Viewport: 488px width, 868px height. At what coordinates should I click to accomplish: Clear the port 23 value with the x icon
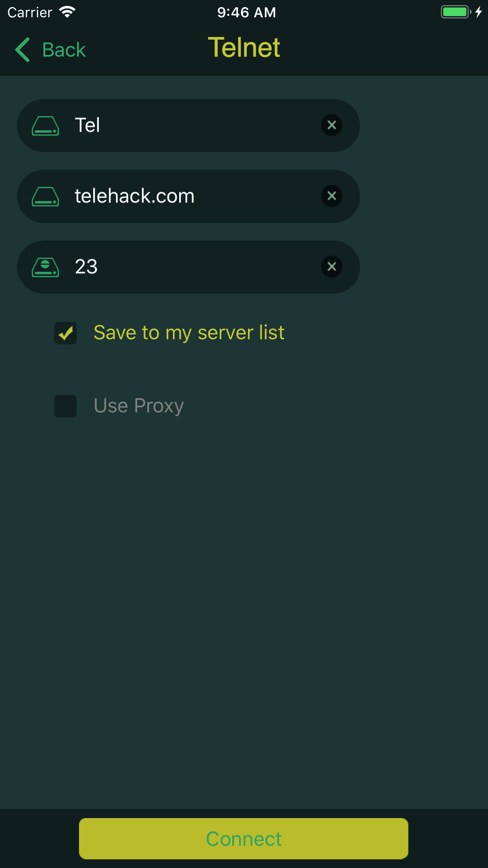click(x=332, y=267)
